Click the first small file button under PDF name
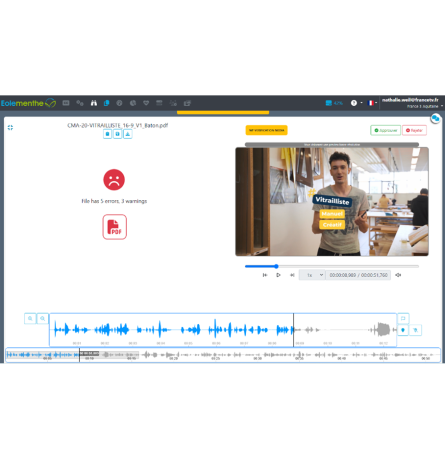The image size is (445, 457). pyautogui.click(x=107, y=134)
